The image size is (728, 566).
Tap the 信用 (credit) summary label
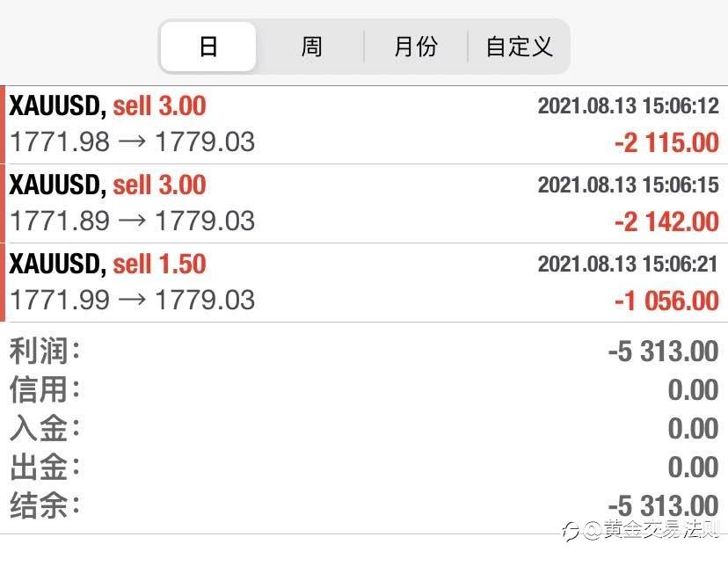(x=44, y=389)
